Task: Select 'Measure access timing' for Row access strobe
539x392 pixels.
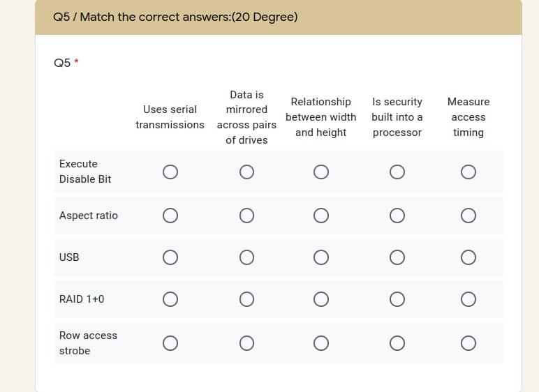Action: point(468,343)
